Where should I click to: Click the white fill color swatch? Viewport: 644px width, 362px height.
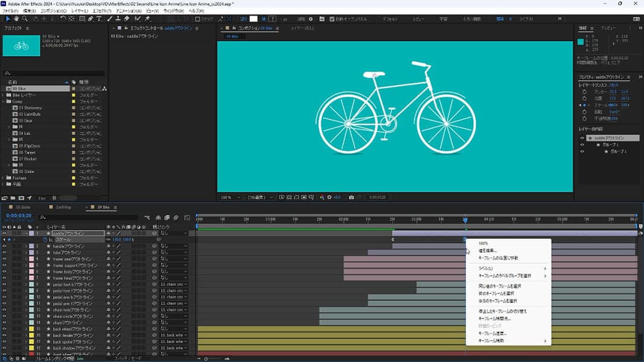coord(254,19)
